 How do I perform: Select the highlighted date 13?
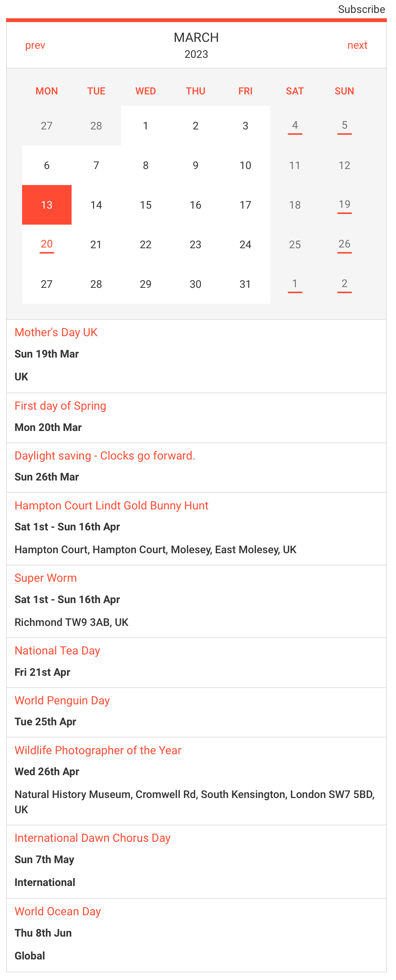pyautogui.click(x=47, y=205)
